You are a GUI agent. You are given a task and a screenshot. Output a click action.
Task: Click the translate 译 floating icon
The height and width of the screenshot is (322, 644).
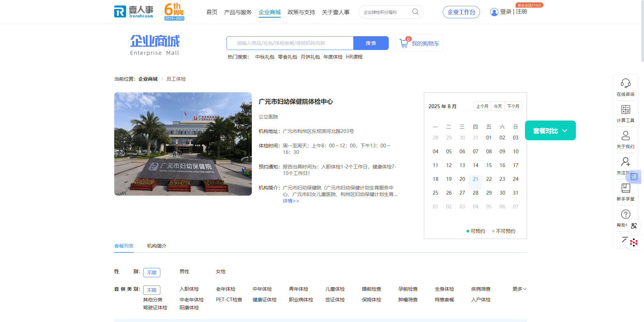click(634, 177)
